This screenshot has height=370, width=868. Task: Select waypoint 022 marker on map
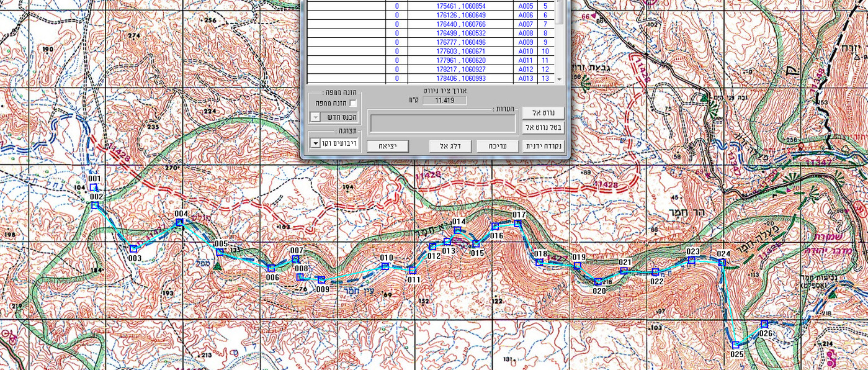(x=655, y=272)
